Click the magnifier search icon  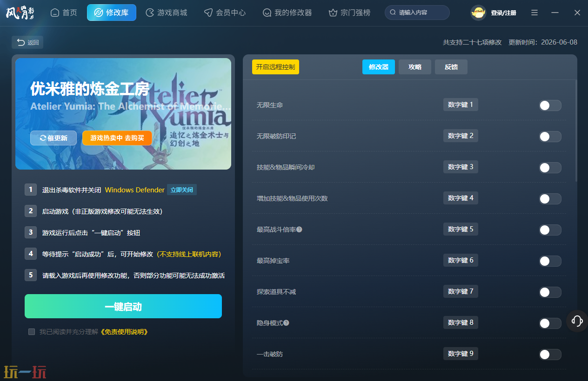(x=393, y=13)
